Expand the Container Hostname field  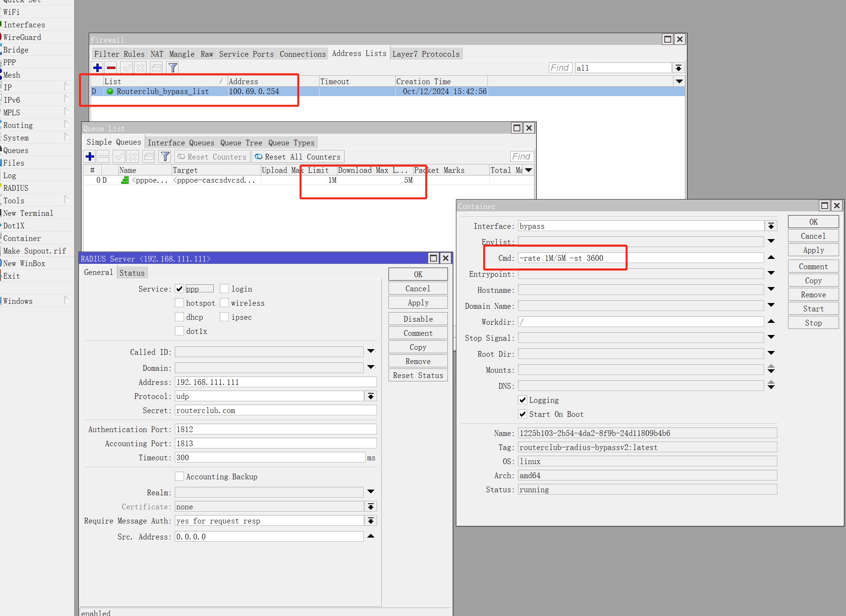coord(771,289)
